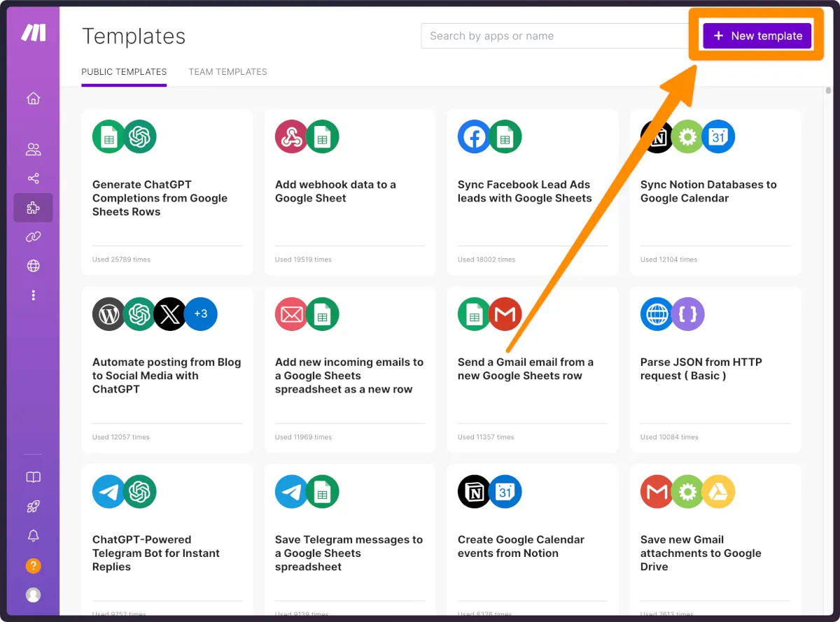Screen dimensions: 840x622
Task: Open the user profile avatar menu
Action: pyautogui.click(x=33, y=595)
